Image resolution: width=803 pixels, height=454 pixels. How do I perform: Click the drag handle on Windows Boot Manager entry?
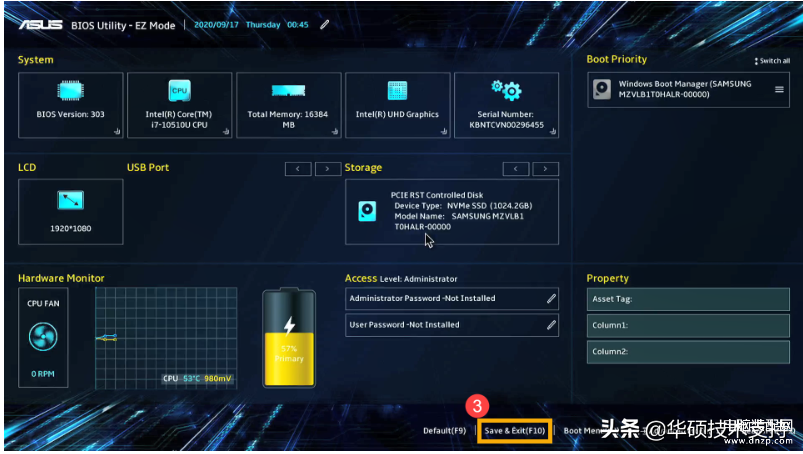pos(779,90)
